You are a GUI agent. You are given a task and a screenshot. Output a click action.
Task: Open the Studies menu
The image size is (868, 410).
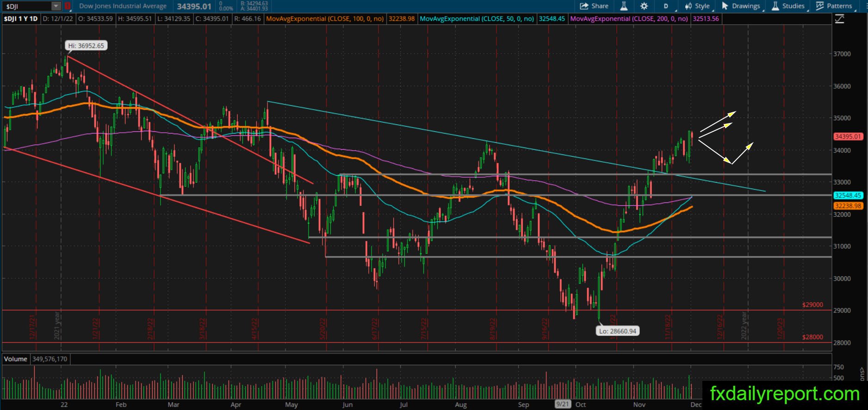(x=789, y=6)
